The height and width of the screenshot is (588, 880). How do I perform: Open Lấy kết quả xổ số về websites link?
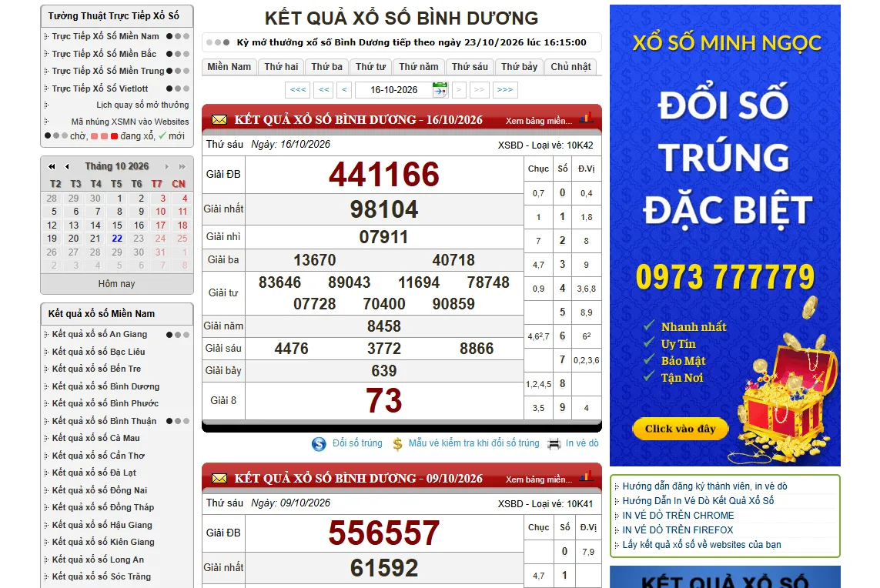[701, 545]
